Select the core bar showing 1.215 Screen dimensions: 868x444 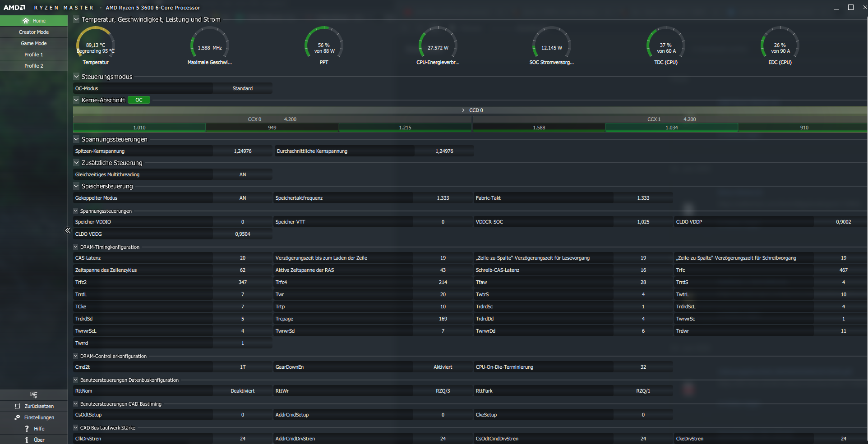click(x=405, y=128)
